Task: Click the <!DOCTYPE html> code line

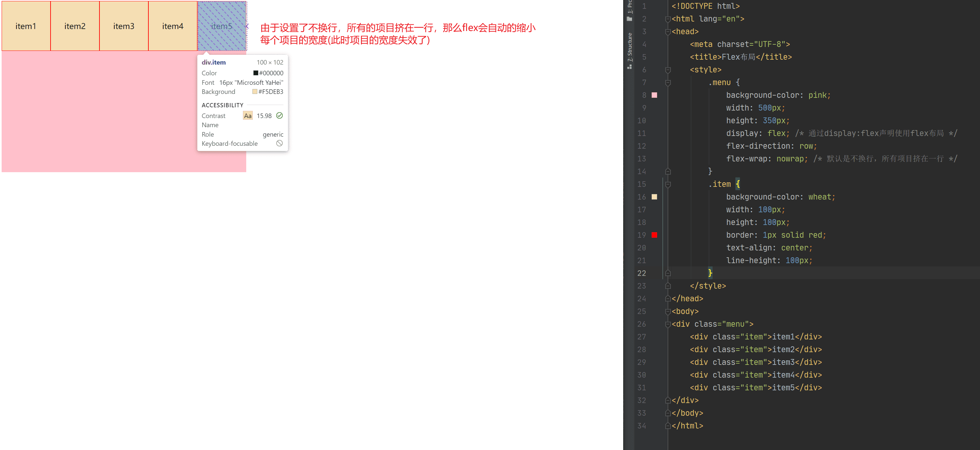Action: pos(706,6)
